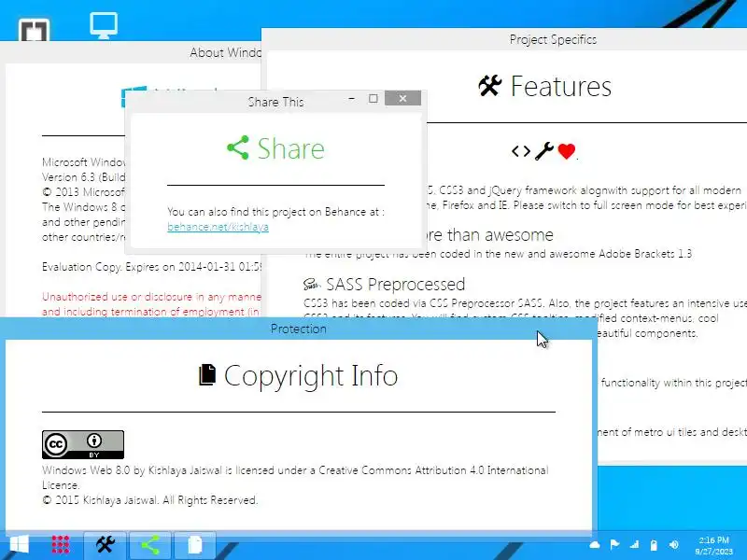Click the Adobe Brackets 1.3 sentence
Viewport: 747px width, 560px height.
click(x=498, y=254)
